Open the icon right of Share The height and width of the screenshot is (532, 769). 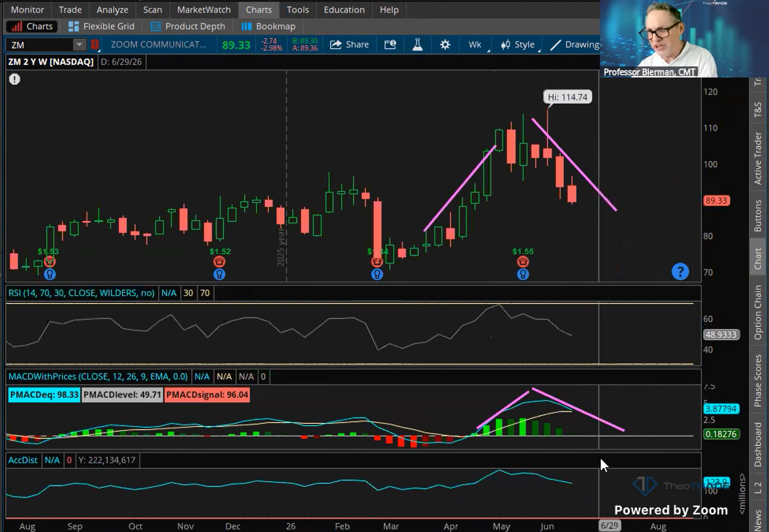(390, 45)
